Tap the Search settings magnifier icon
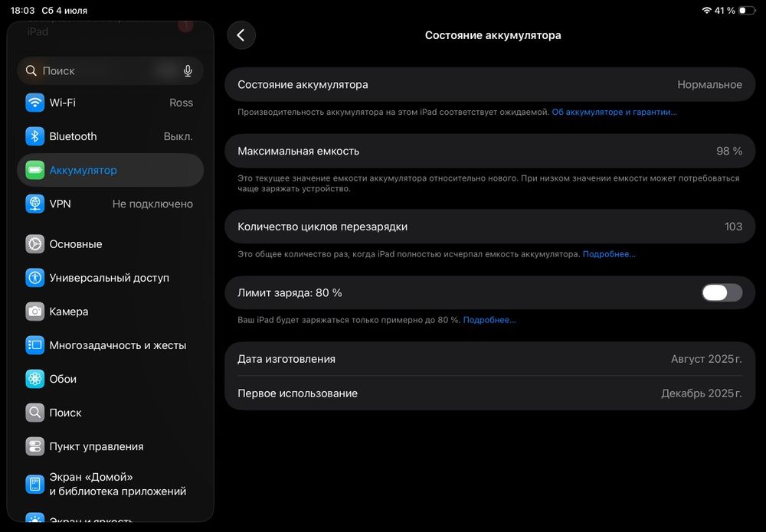The image size is (766, 532). 34,413
